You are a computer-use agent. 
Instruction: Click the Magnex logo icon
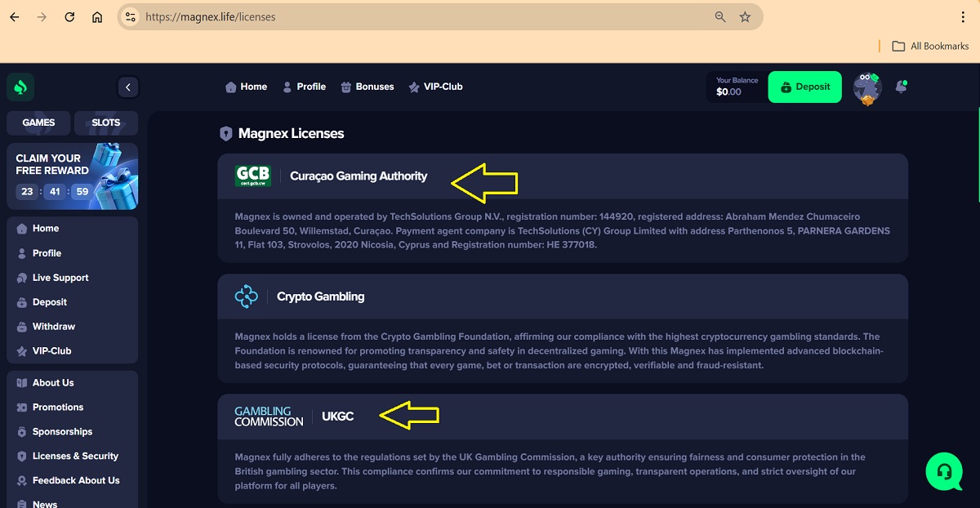(20, 87)
